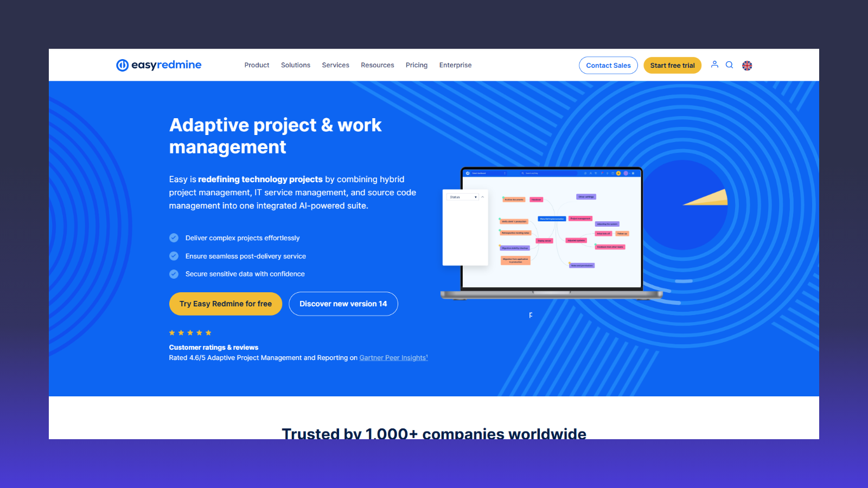Viewport: 868px width, 488px height.
Task: Open the Resources menu
Action: click(x=378, y=65)
